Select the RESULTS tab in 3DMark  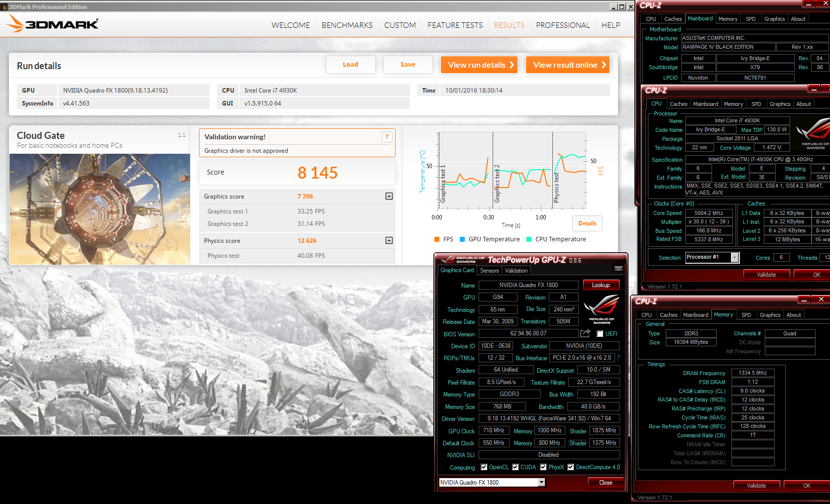point(509,25)
